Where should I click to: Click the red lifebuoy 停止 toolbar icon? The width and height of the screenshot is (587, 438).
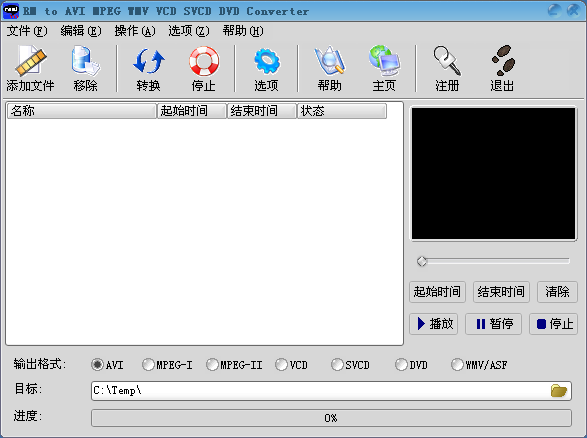click(204, 61)
